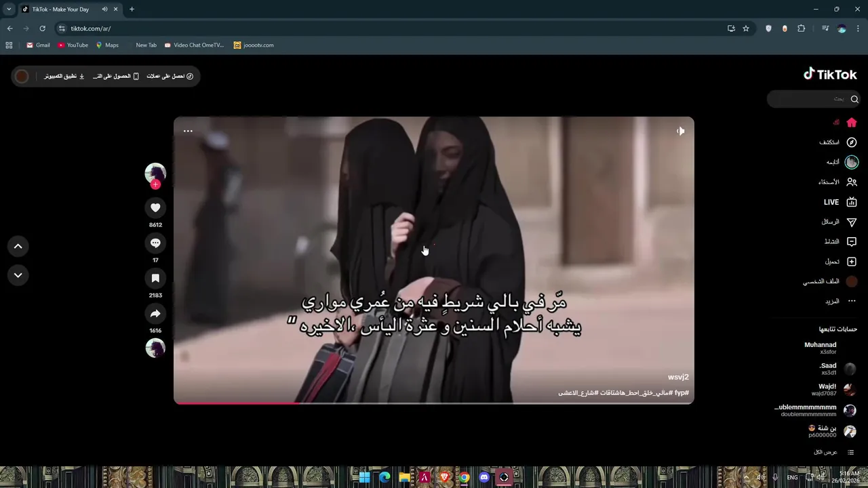
Task: Open the Chrome three-dot menu
Action: 859,28
